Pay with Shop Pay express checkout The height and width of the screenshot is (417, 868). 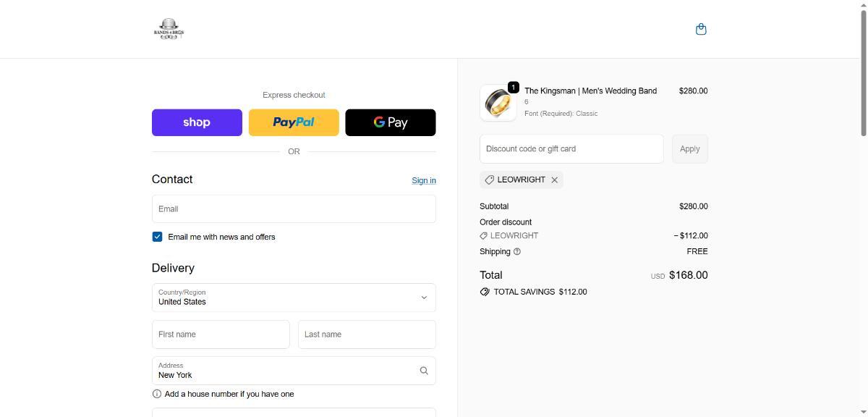(197, 122)
